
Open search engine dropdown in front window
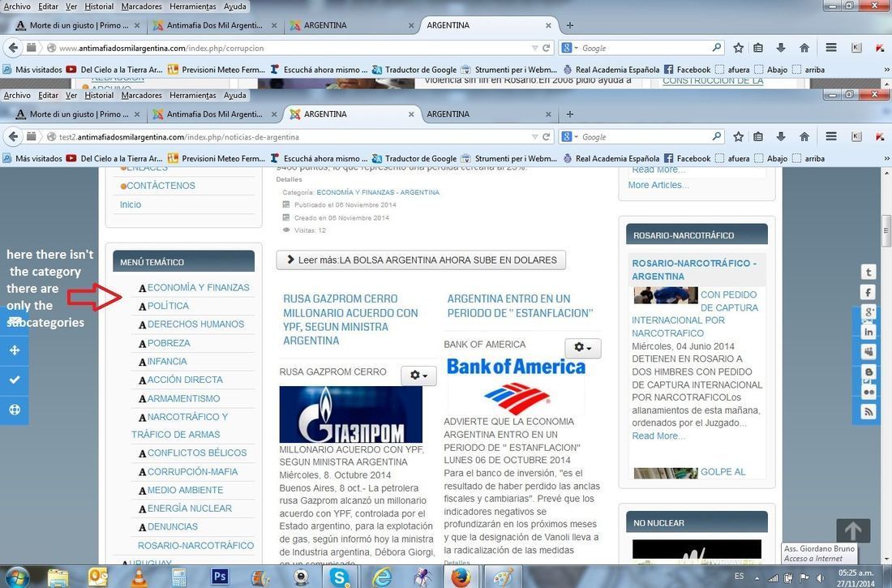coord(569,136)
